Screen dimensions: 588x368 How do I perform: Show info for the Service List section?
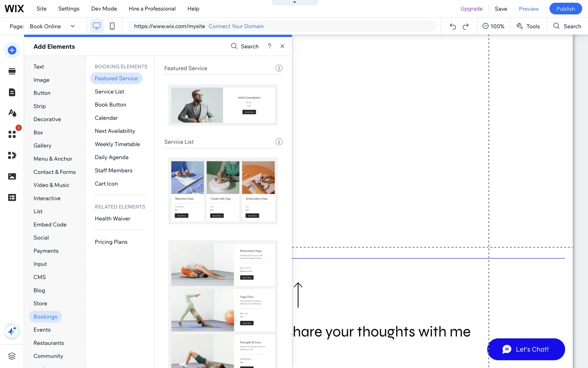tap(279, 142)
